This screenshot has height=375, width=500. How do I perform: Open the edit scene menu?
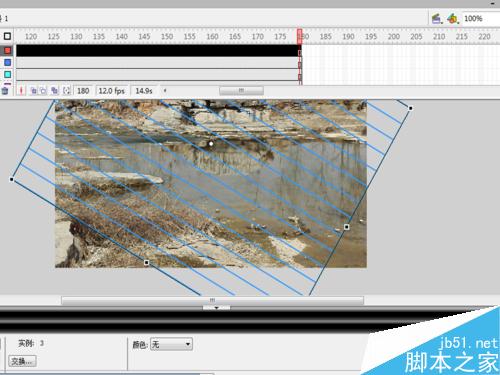tap(437, 18)
